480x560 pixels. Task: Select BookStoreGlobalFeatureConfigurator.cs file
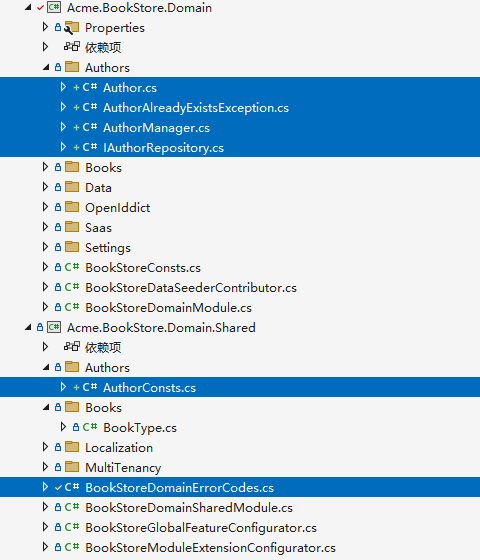201,528
